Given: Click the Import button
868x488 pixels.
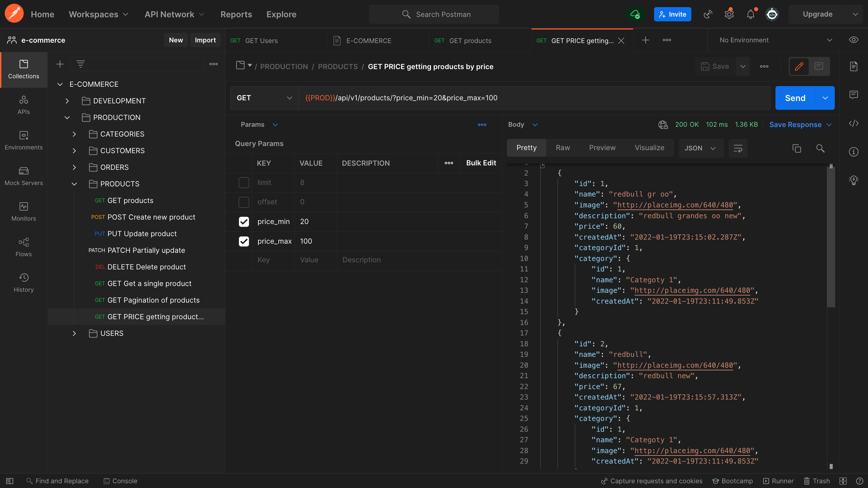Looking at the screenshot, I should (x=205, y=40).
